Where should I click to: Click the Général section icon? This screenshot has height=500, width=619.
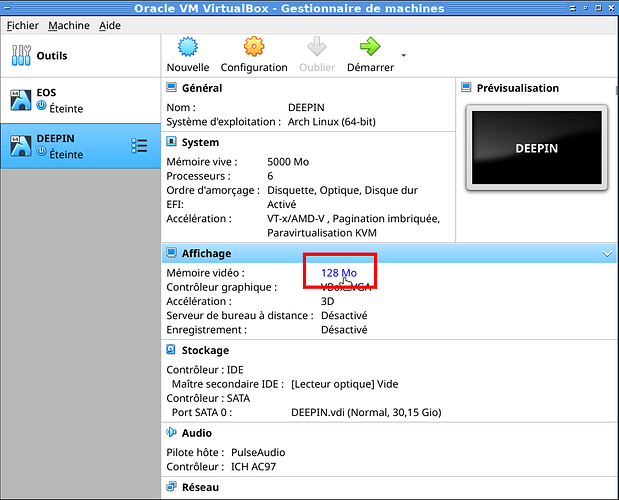point(171,88)
